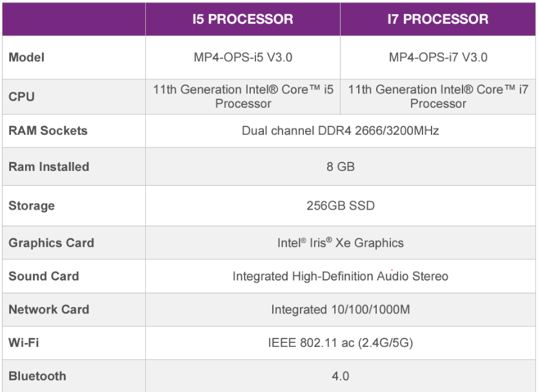Click Integrated High-Definition Audio Stereo text
538x392 pixels.
(341, 276)
